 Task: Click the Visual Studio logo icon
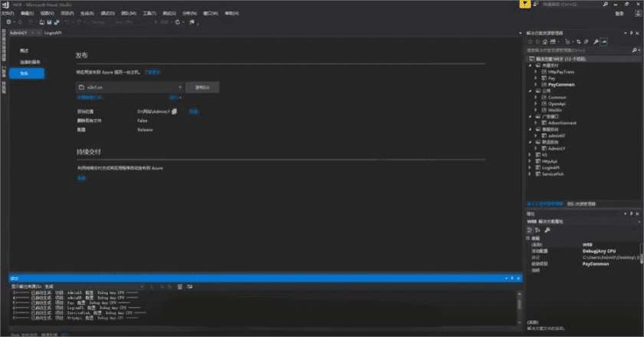pyautogui.click(x=5, y=4)
